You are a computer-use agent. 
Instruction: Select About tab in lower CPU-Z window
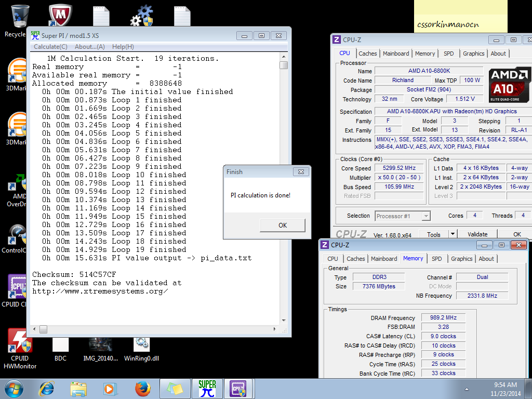[x=486, y=259]
